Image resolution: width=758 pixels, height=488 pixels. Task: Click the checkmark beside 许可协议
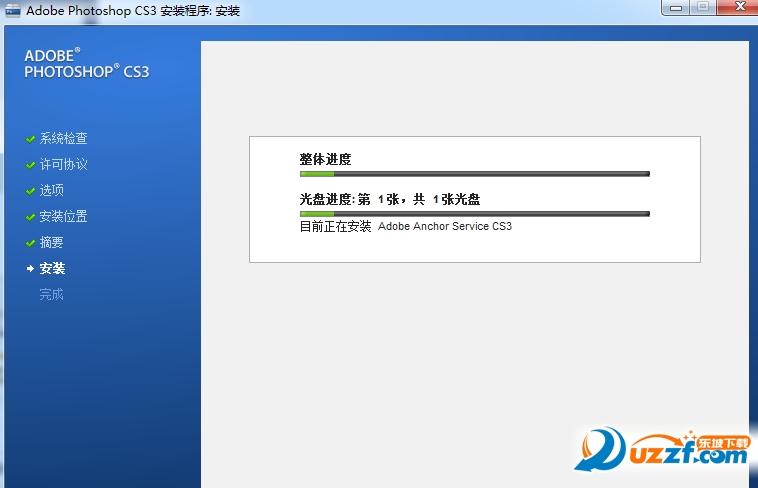pyautogui.click(x=30, y=165)
